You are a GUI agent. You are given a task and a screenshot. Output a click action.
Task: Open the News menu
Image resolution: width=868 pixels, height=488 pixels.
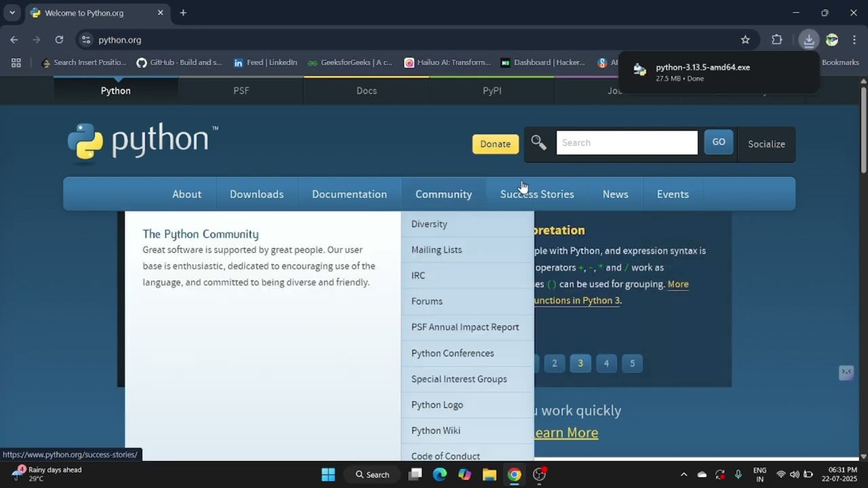[x=615, y=195]
